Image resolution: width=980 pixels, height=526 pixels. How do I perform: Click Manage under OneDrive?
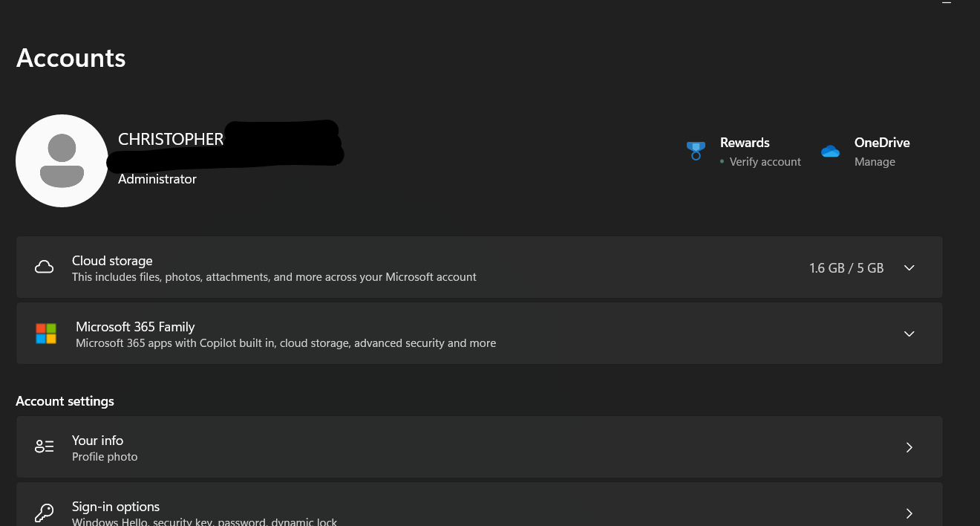point(875,162)
